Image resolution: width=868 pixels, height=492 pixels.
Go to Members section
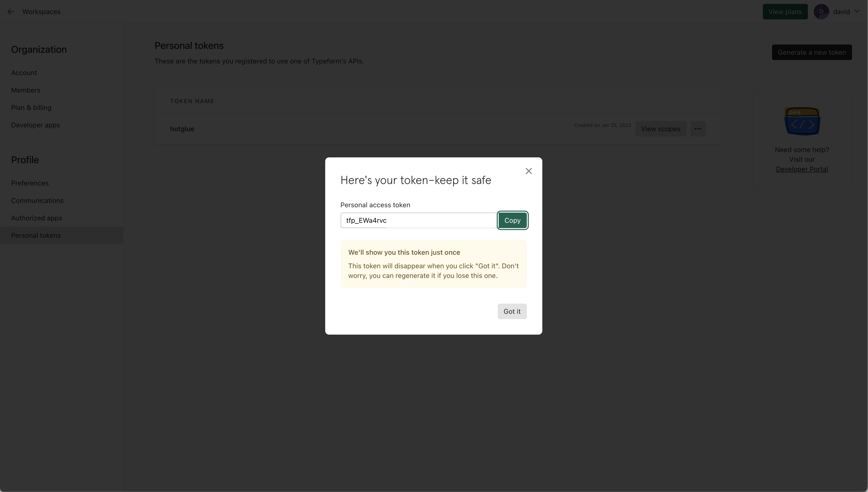click(x=26, y=90)
